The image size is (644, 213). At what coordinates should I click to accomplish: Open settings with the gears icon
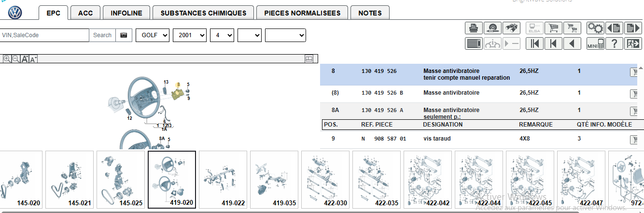pos(595,28)
